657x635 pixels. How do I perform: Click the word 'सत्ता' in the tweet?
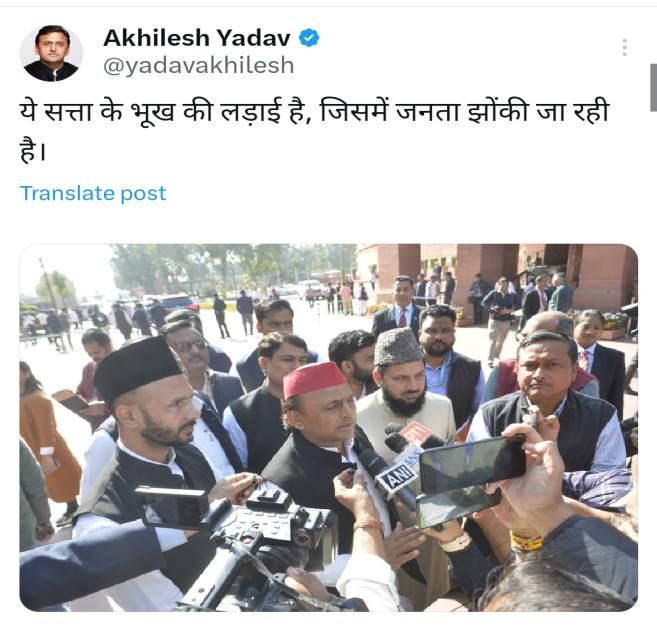68,113
